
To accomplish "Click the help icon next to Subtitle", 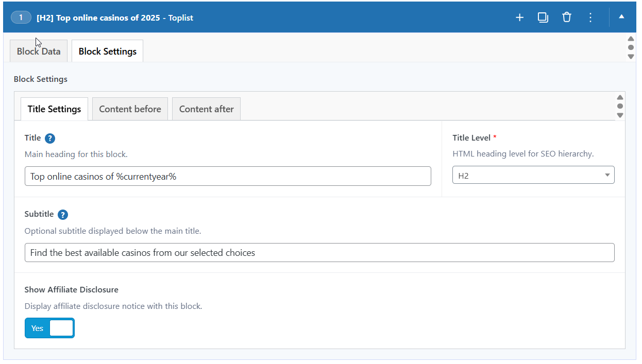I will [x=63, y=215].
